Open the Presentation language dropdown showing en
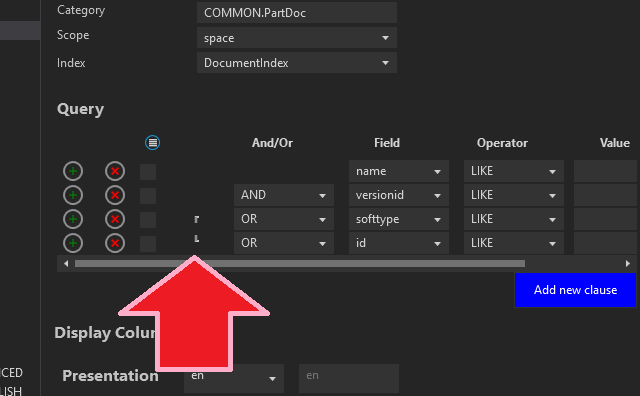 tap(234, 378)
